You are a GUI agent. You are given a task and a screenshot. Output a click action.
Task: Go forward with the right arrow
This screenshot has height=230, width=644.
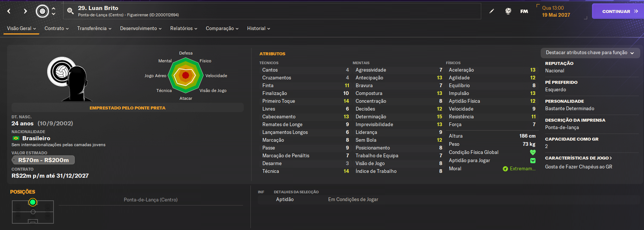click(x=25, y=11)
